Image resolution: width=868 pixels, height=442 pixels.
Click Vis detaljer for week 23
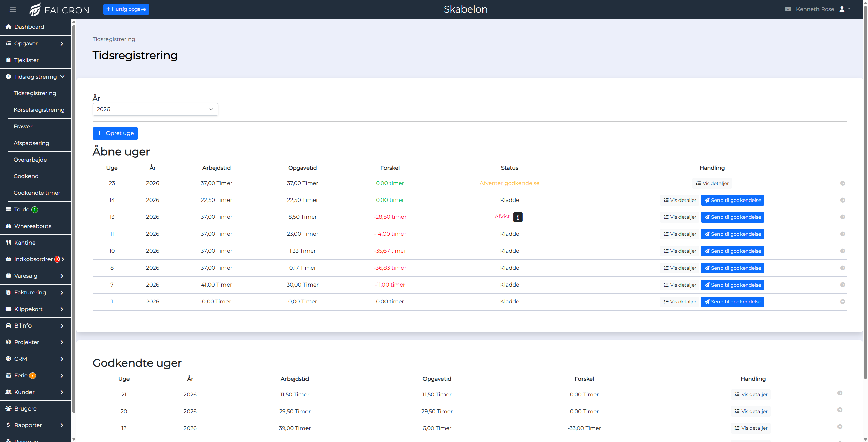712,183
